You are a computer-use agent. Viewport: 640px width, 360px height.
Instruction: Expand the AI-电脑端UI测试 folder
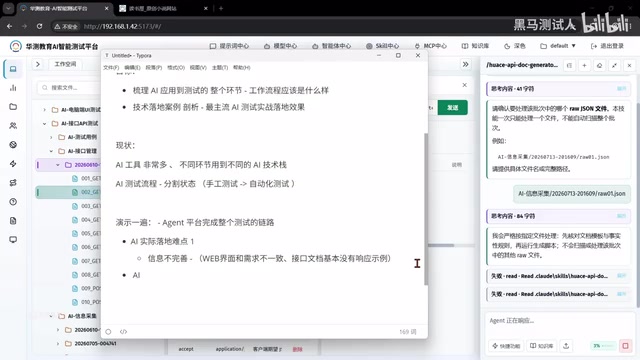[x=44, y=109]
